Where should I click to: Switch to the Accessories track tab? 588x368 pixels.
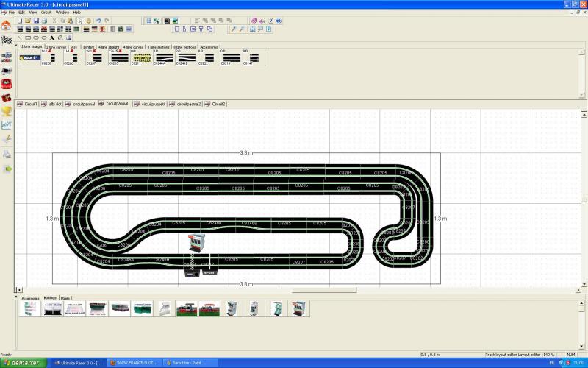(x=209, y=46)
